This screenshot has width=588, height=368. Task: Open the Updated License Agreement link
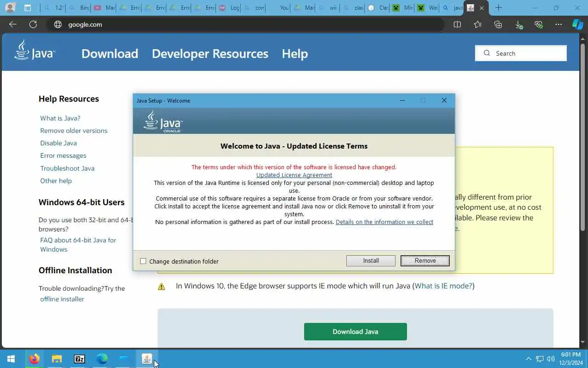[x=294, y=175]
